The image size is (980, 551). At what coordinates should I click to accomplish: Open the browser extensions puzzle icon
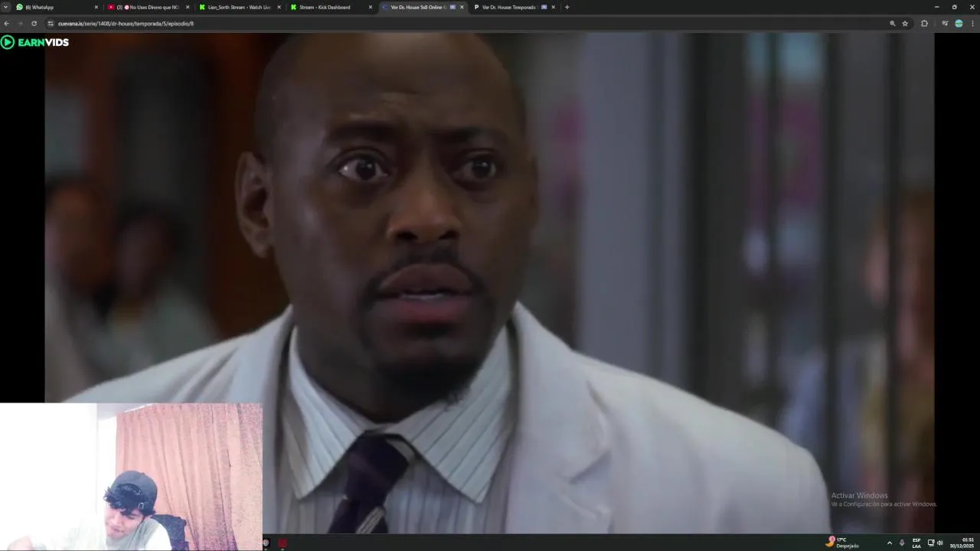coord(924,23)
